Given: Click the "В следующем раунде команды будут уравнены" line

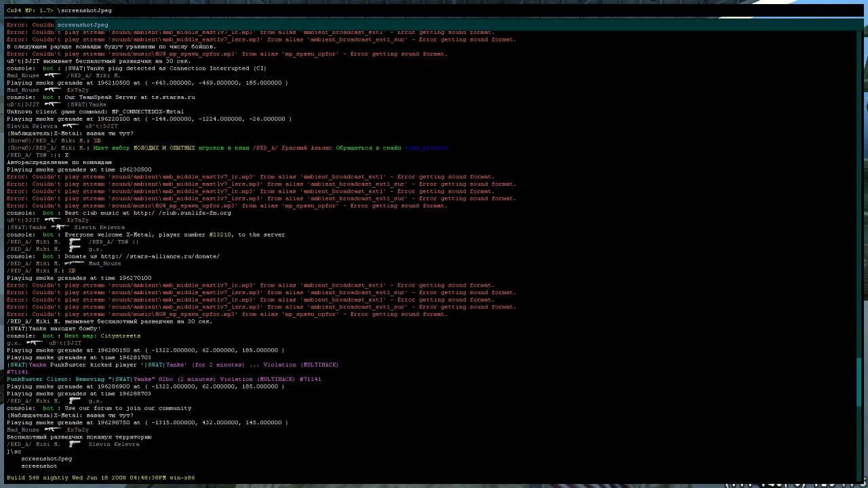Looking at the screenshot, I should pos(112,47).
